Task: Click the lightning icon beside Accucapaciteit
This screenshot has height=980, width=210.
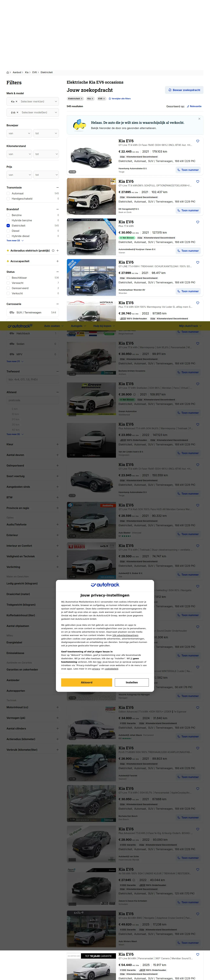Action: click(8, 261)
